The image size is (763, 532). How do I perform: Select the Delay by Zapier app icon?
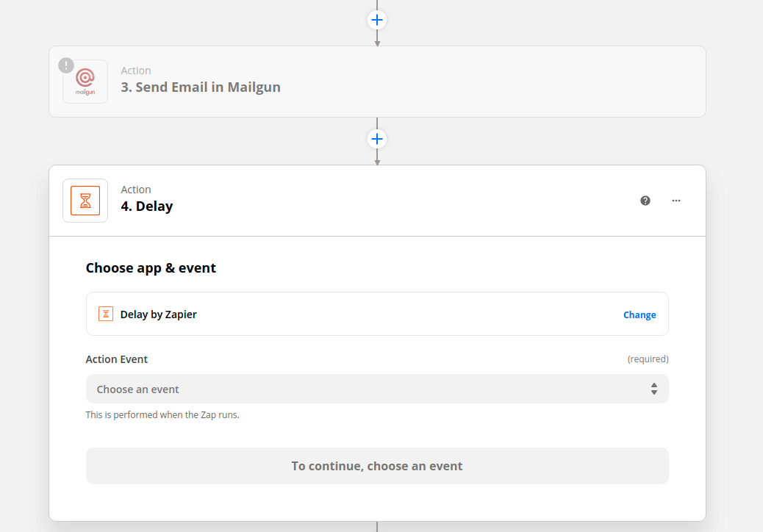[105, 314]
